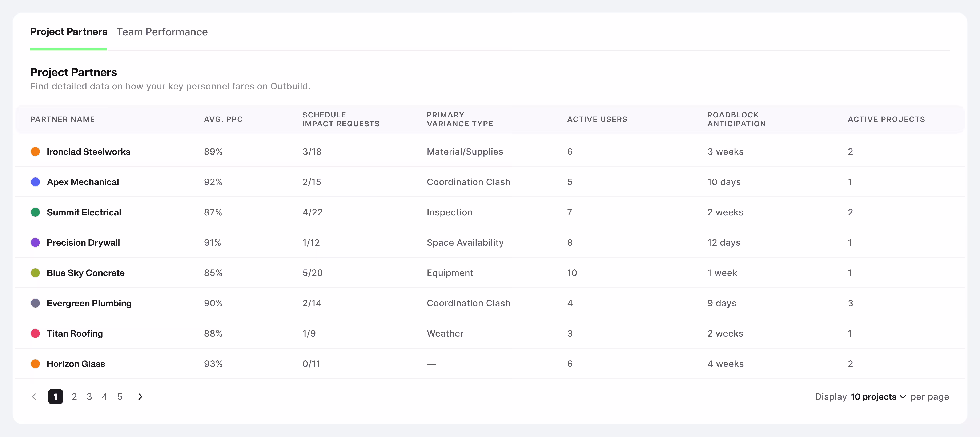
Task: Jump to page 5 of results
Action: pyautogui.click(x=120, y=397)
